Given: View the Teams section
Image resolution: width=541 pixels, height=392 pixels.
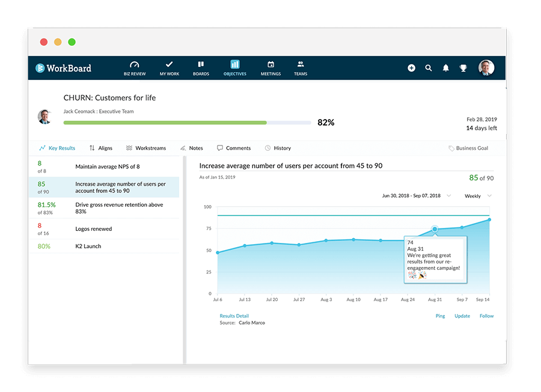Looking at the screenshot, I should [301, 67].
